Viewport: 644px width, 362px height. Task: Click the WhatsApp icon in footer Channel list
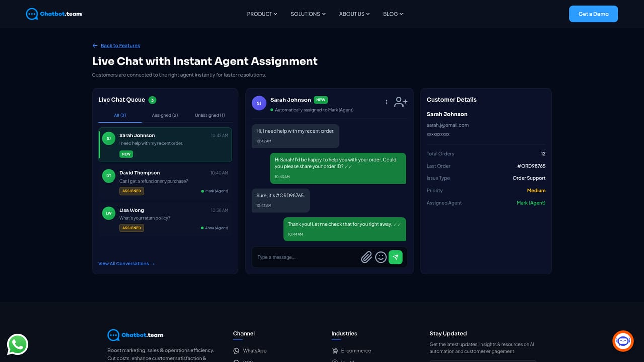pyautogui.click(x=236, y=351)
